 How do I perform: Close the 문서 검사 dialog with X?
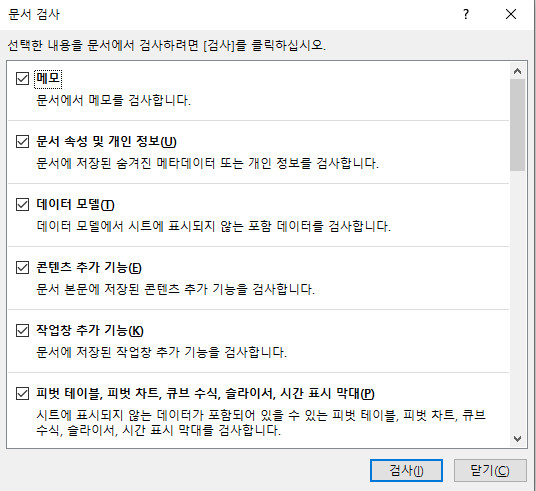pos(511,14)
